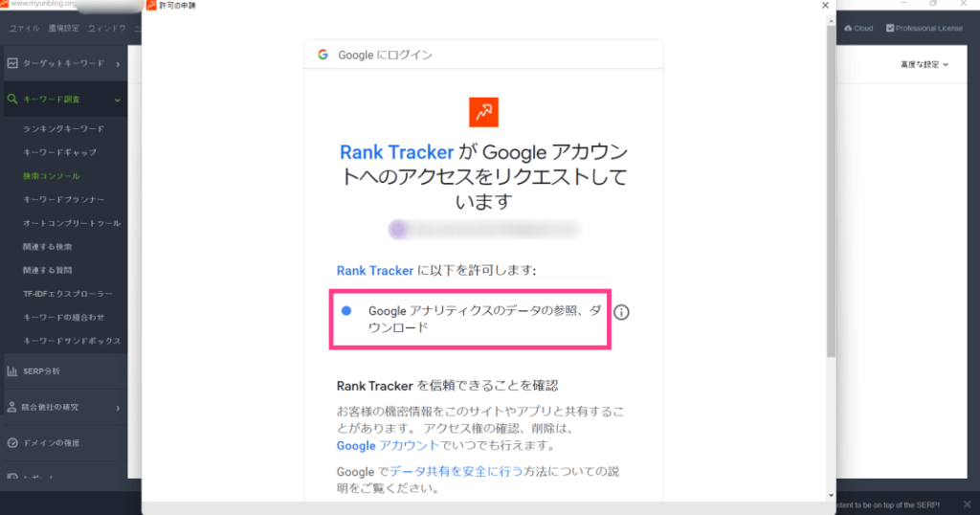Select キーワードサンドボックス in sidebar
Image resolution: width=980 pixels, height=515 pixels.
point(72,341)
